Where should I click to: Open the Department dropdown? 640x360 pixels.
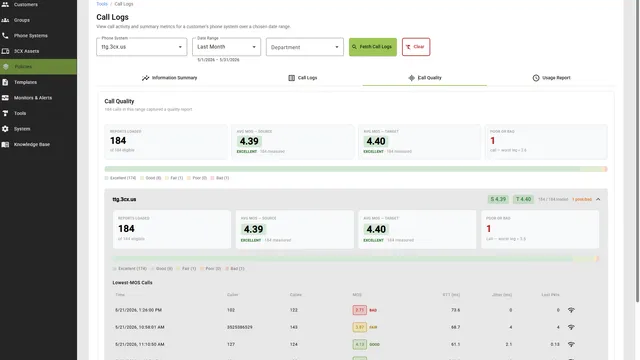(x=305, y=47)
